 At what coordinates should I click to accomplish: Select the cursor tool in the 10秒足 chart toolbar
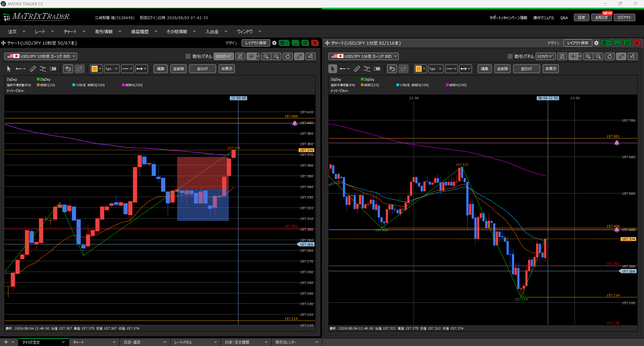point(9,69)
